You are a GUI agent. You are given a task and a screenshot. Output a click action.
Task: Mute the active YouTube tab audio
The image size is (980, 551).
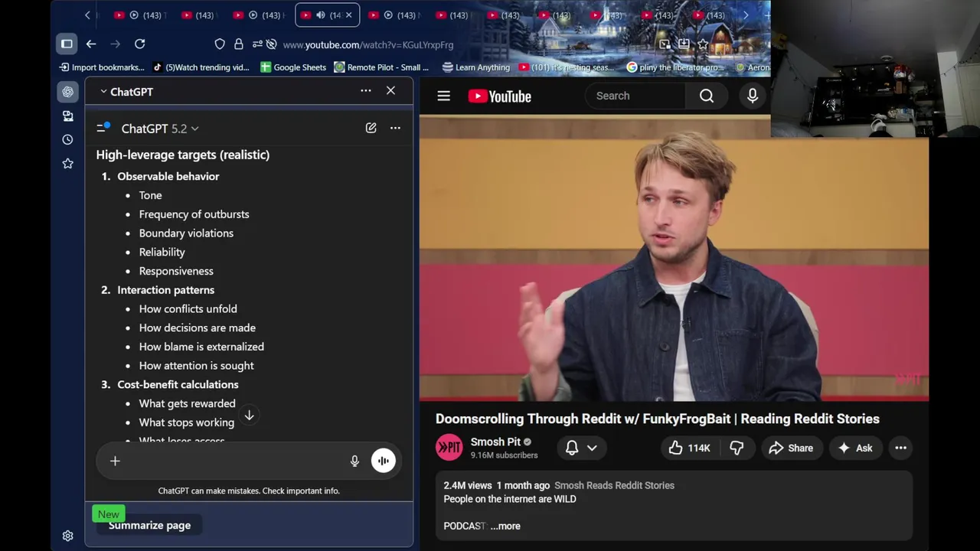(x=321, y=15)
